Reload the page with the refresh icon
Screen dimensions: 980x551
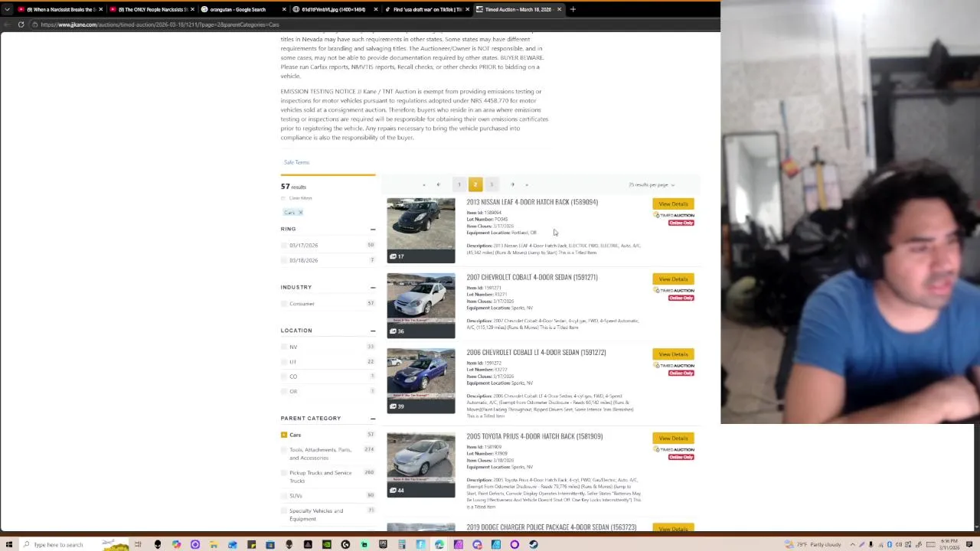point(21,24)
